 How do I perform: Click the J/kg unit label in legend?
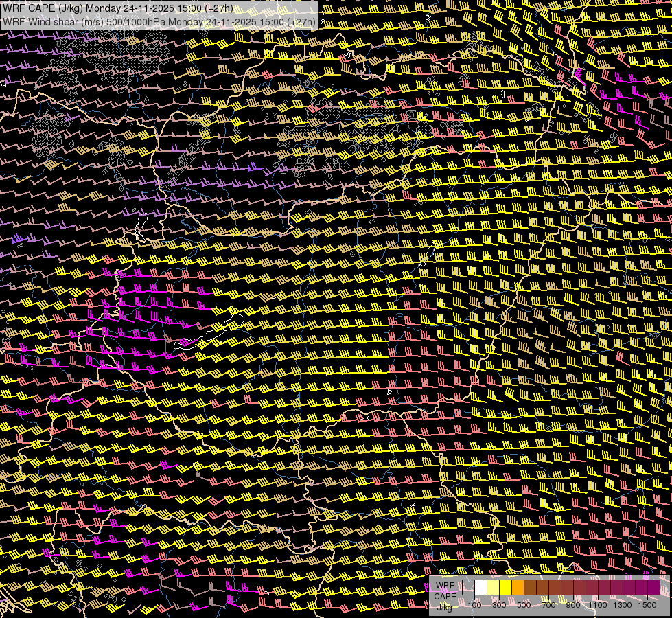click(x=444, y=608)
